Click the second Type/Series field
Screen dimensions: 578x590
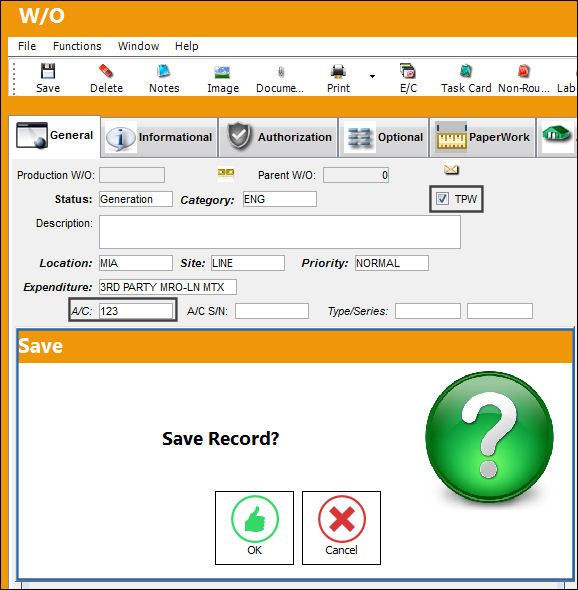tap(500, 311)
